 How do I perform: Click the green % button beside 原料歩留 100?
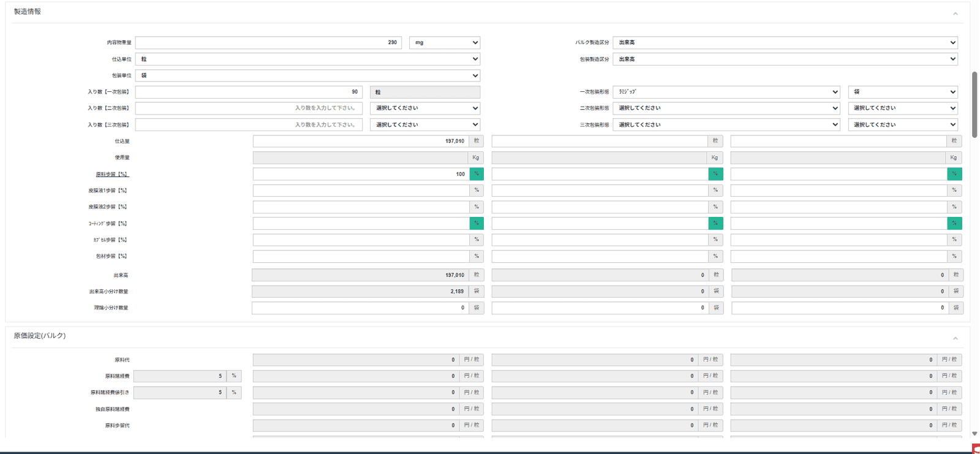click(477, 174)
